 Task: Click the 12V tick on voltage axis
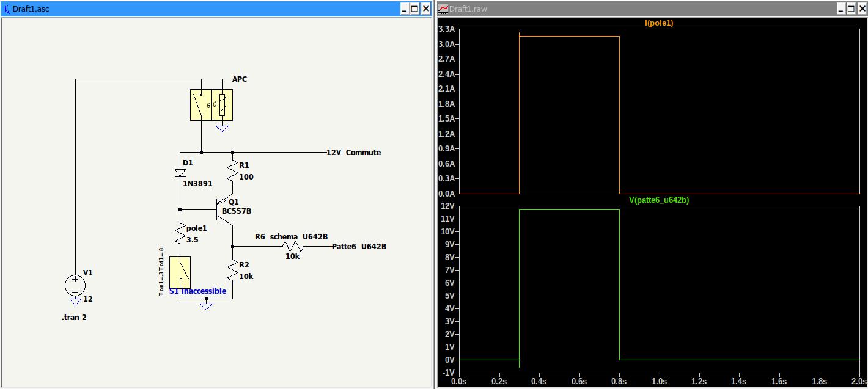click(x=447, y=206)
